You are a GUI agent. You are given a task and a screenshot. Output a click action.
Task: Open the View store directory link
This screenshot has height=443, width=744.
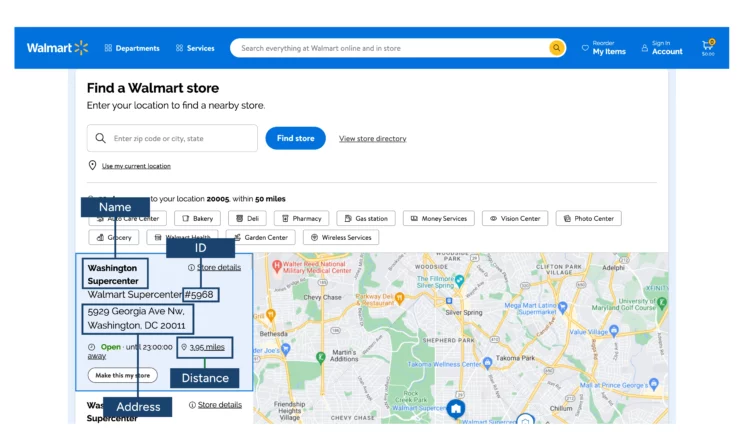(372, 138)
